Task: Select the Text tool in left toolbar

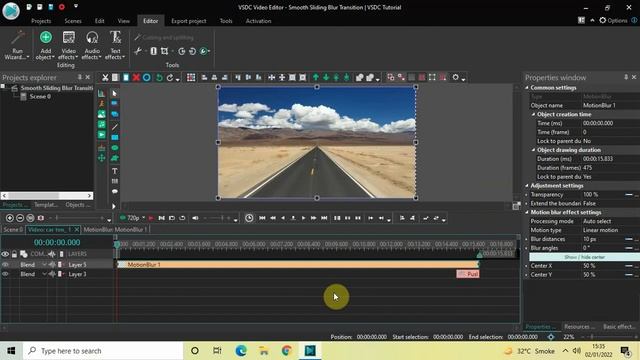Action: [115, 171]
